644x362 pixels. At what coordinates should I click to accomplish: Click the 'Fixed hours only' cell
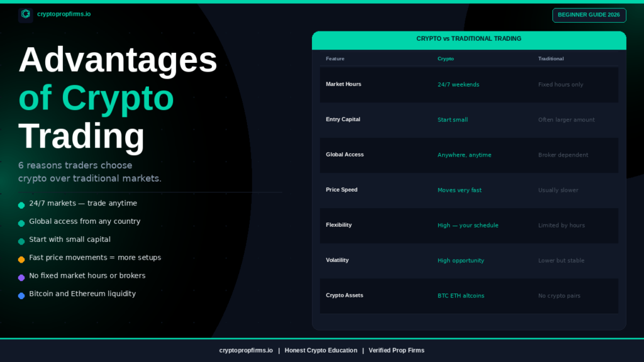pos(560,85)
